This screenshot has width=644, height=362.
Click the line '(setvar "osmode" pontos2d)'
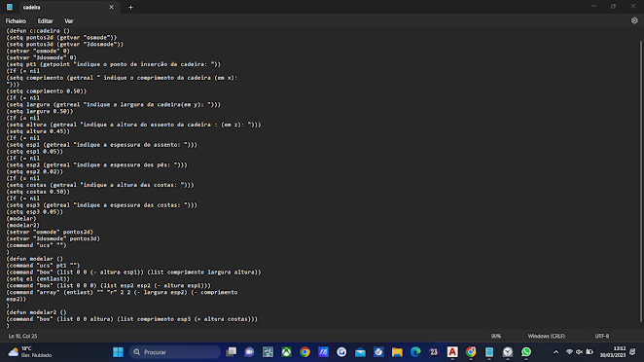click(50, 233)
